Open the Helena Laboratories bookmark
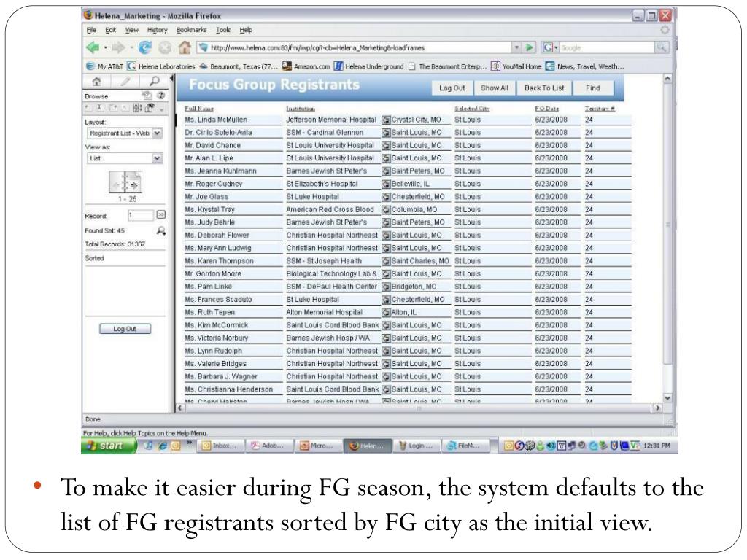This screenshot has width=747, height=560. 161,66
